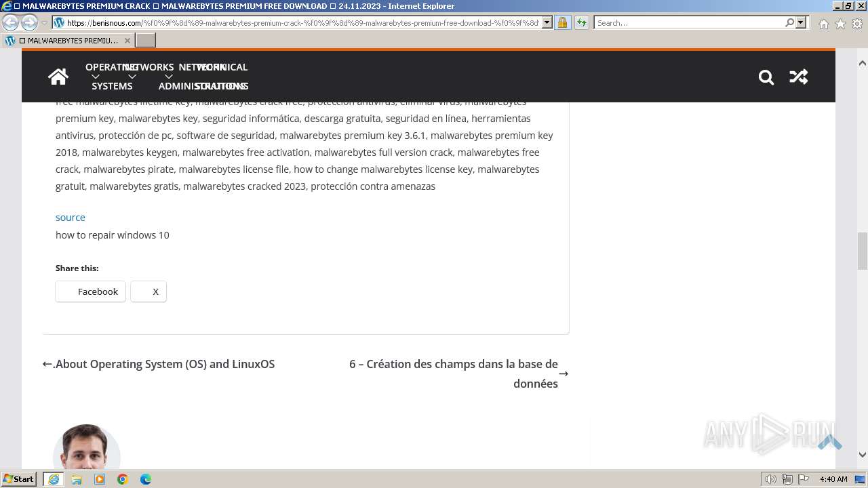Select the MALWAREBYTES PREMIUM tab

point(67,41)
